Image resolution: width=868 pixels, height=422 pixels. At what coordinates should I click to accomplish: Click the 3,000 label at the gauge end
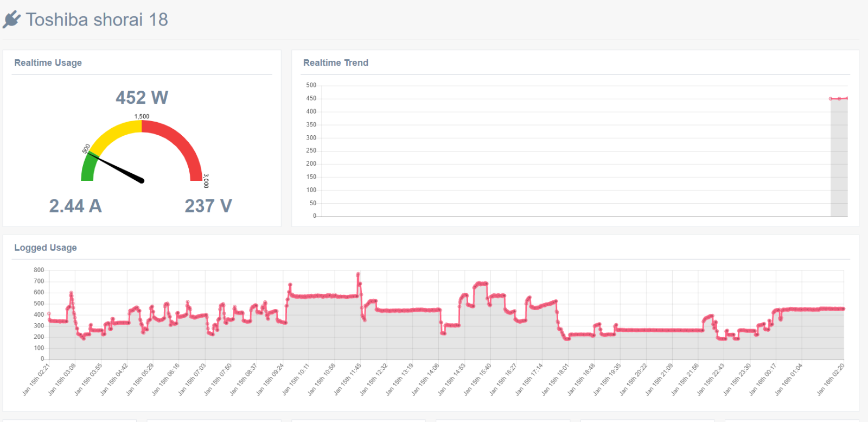coord(206,181)
